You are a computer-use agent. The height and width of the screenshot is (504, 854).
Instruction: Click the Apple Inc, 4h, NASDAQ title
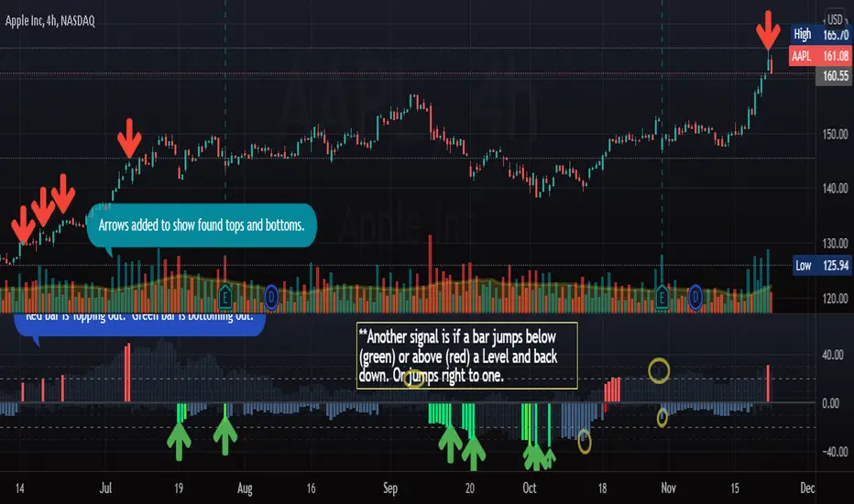coord(50,21)
